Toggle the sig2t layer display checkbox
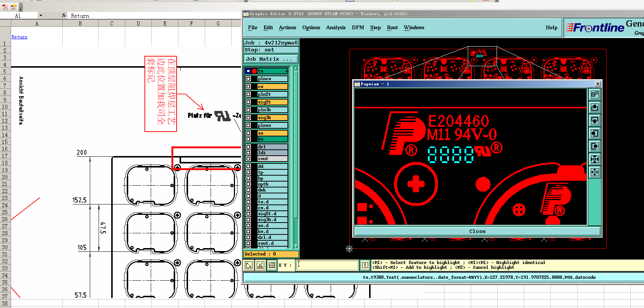The width and height of the screenshot is (644, 308). click(x=248, y=102)
